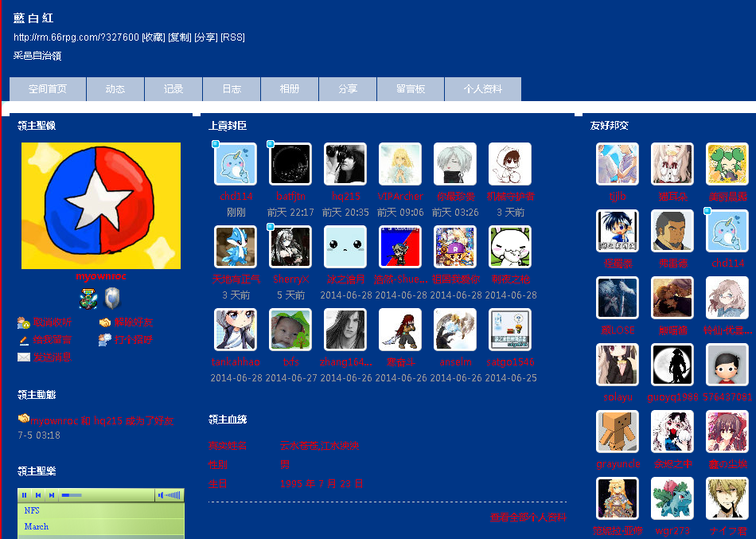Open SherryX visitor avatar
The width and height of the screenshot is (756, 539).
pyautogui.click(x=290, y=247)
